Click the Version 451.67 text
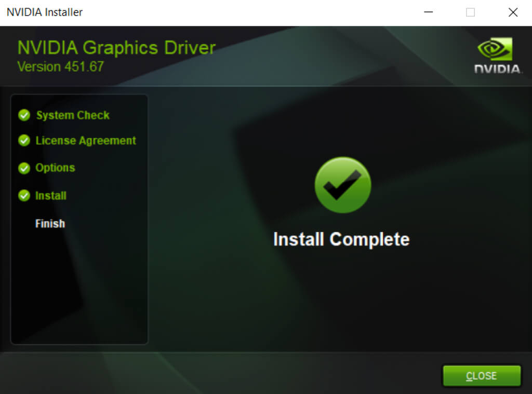Image resolution: width=532 pixels, height=394 pixels. pyautogui.click(x=60, y=67)
